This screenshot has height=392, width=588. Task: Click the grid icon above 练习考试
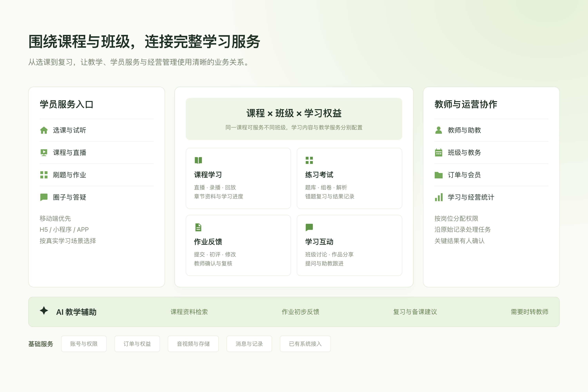pos(309,160)
